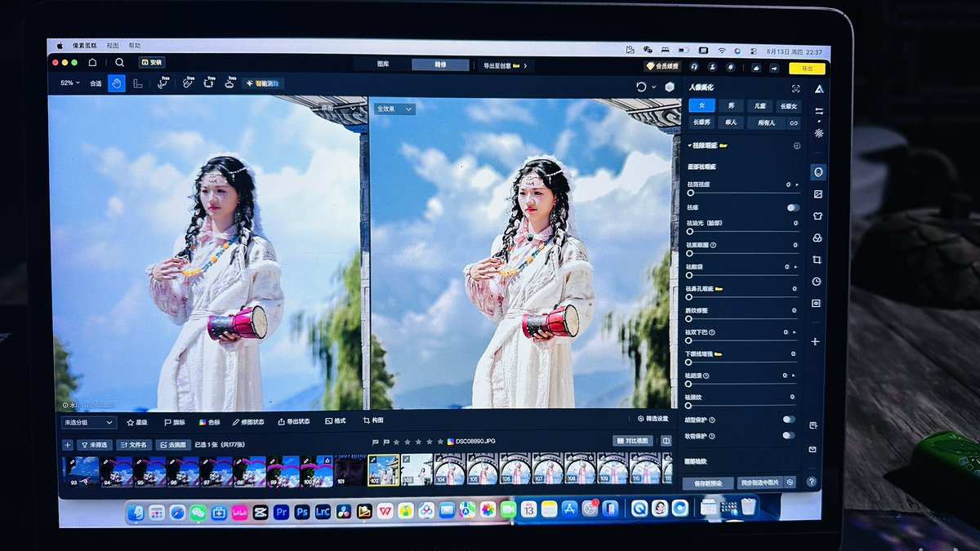Click the 同步到选中图片 button

point(759,482)
